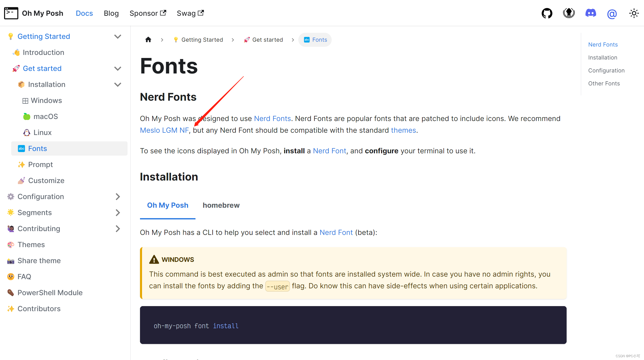The height and width of the screenshot is (360, 644).
Task: Click the Swag external link icon
Action: coord(201,13)
